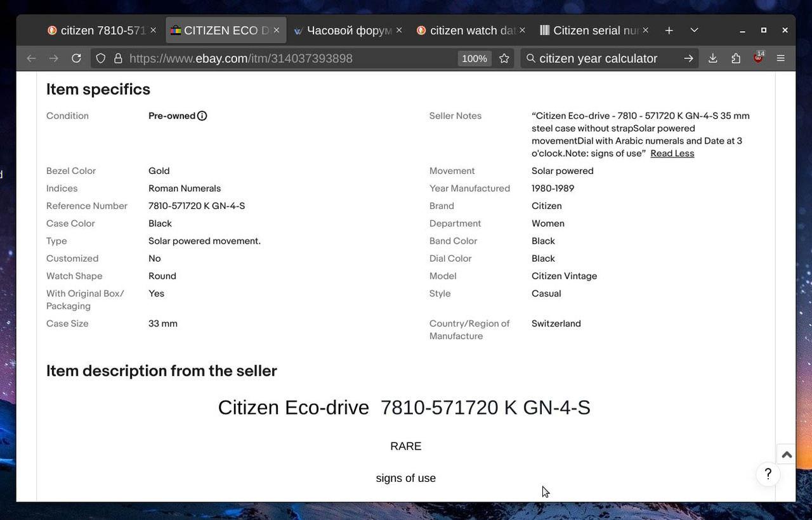Open tracking protection shield icon
This screenshot has height=520, width=812.
point(101,58)
